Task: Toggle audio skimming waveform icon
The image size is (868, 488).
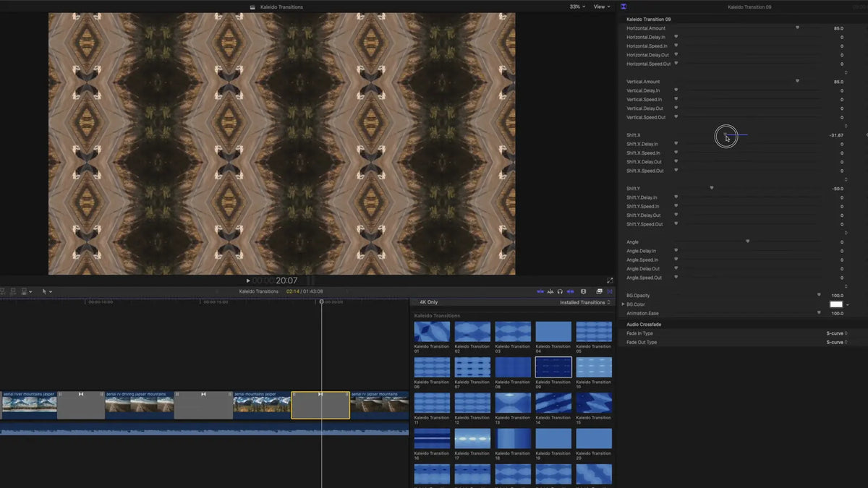Action: [x=550, y=291]
